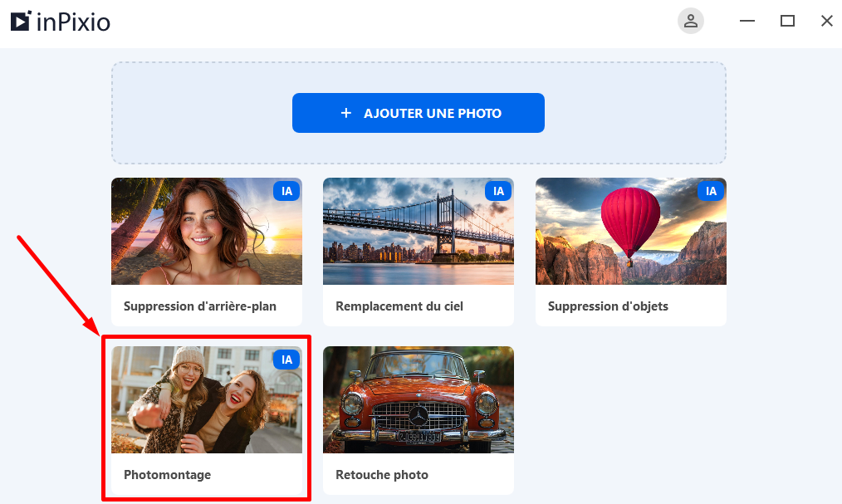Select the Suppression d'arrière-plan label
This screenshot has width=842, height=504.
tap(200, 306)
